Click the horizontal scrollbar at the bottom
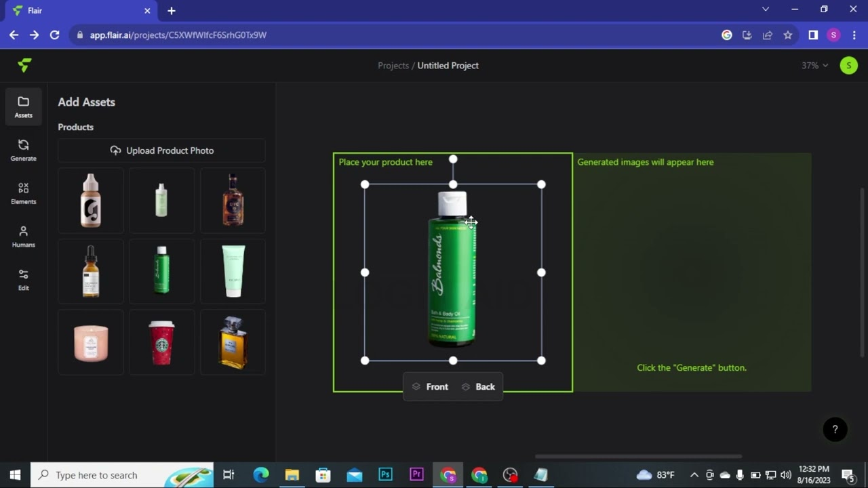This screenshot has width=868, height=488. pos(637,456)
